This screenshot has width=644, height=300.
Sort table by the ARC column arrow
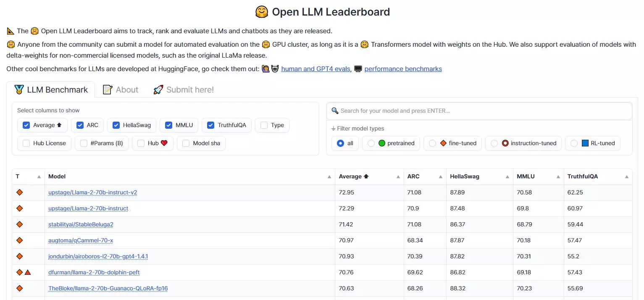pyautogui.click(x=440, y=177)
